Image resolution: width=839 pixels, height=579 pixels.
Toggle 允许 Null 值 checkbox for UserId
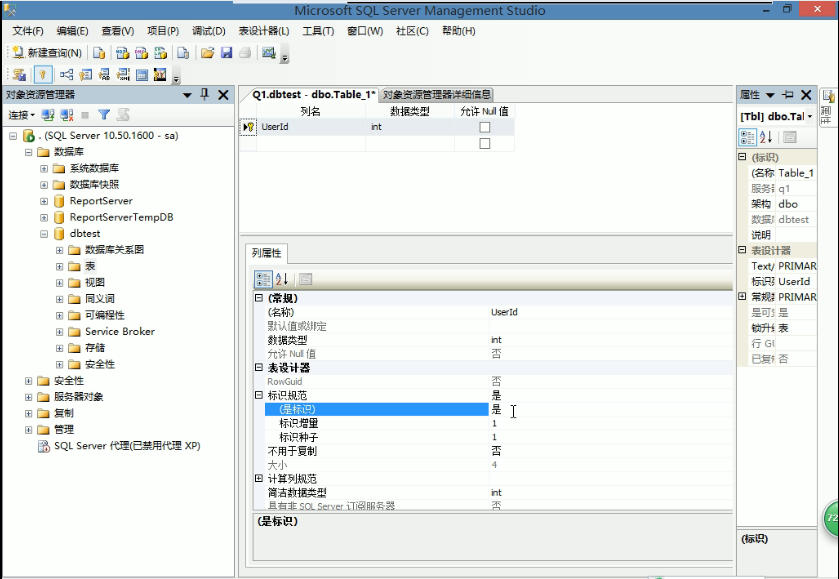[x=485, y=127]
